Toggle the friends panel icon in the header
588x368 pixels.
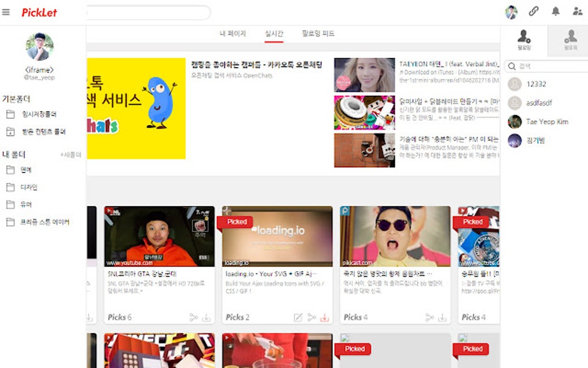pos(578,12)
